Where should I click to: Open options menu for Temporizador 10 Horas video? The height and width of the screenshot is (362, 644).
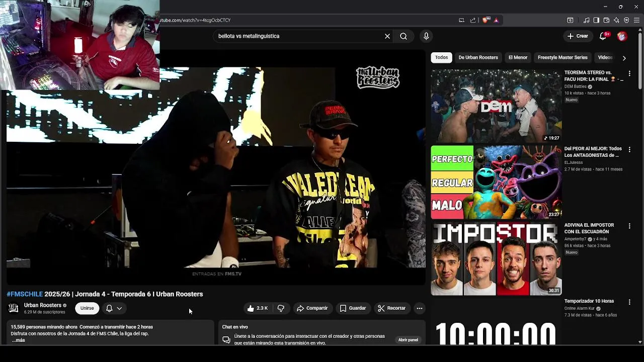click(x=629, y=302)
